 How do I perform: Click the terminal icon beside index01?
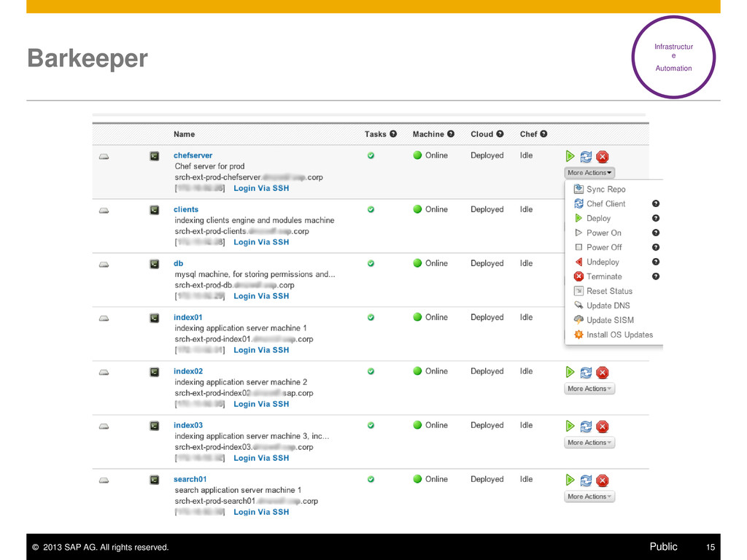(x=155, y=318)
